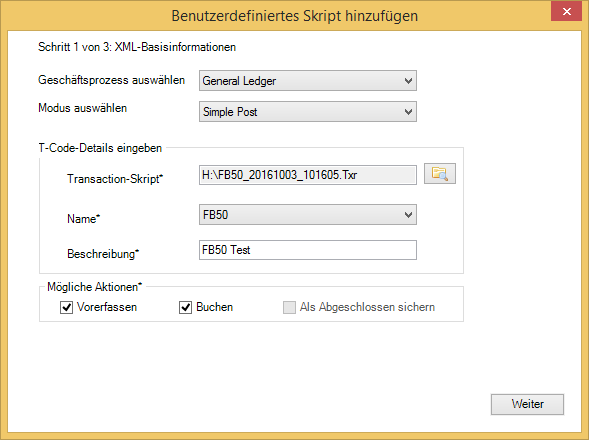Click the Modus auswählen label
Viewport: 589px width, 440px height.
click(83, 108)
